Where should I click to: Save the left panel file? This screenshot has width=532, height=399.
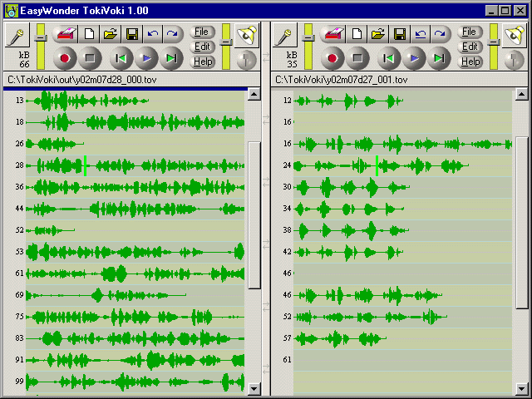click(132, 34)
